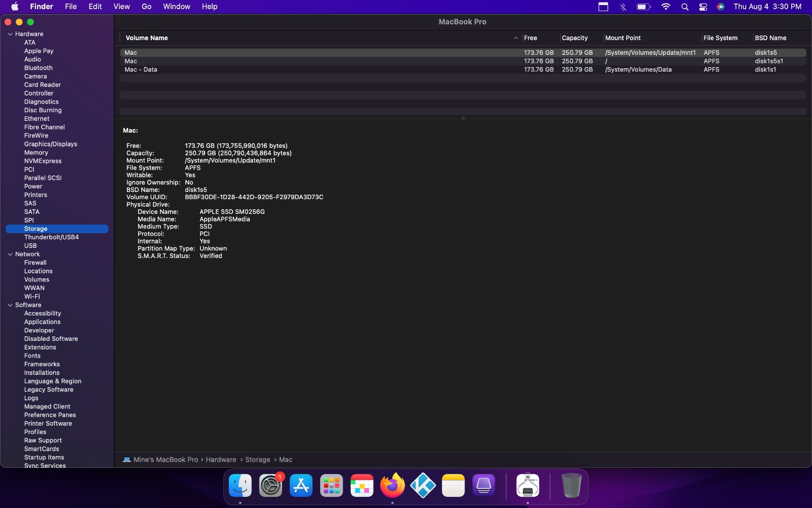This screenshot has width=812, height=508.
Task: Open the purple laptop app in Dock
Action: pyautogui.click(x=484, y=486)
